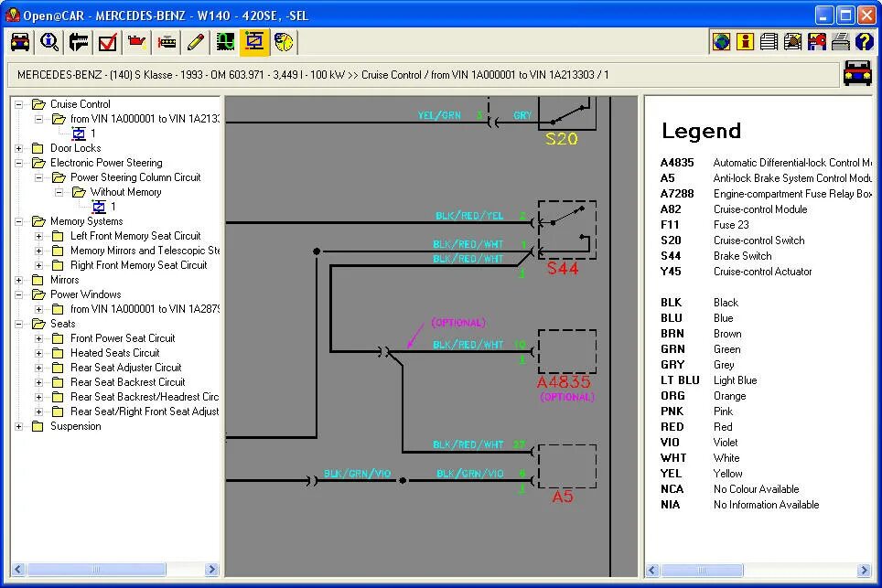Click the floppy disk key icon
This screenshot has width=882, height=588.
point(817,41)
